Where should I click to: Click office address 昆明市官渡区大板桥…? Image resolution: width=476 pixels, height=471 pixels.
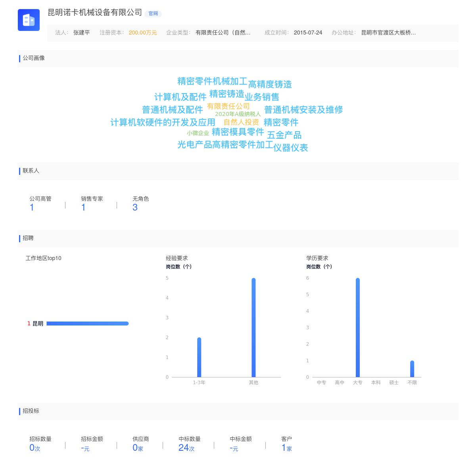(388, 33)
